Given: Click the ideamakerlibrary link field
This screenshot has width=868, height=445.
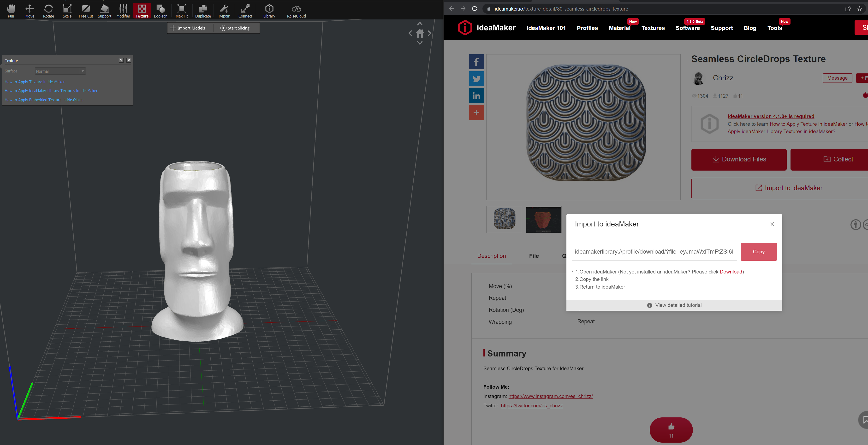Looking at the screenshot, I should tap(654, 252).
